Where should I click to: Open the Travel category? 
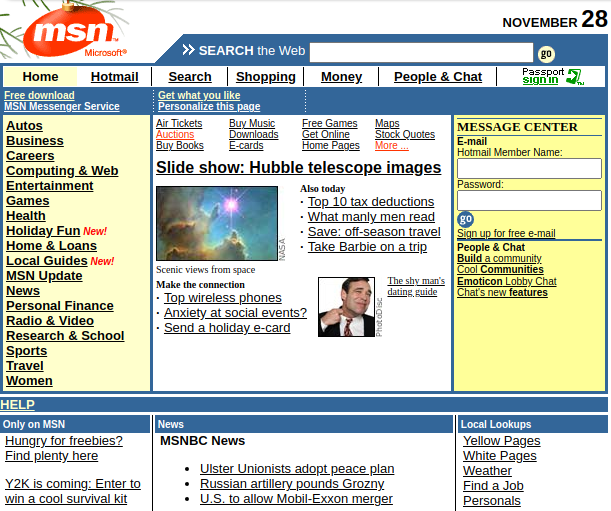(25, 366)
